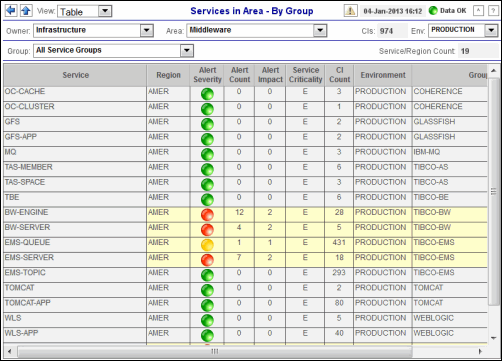Sort by Alert Impact column header

270,75
